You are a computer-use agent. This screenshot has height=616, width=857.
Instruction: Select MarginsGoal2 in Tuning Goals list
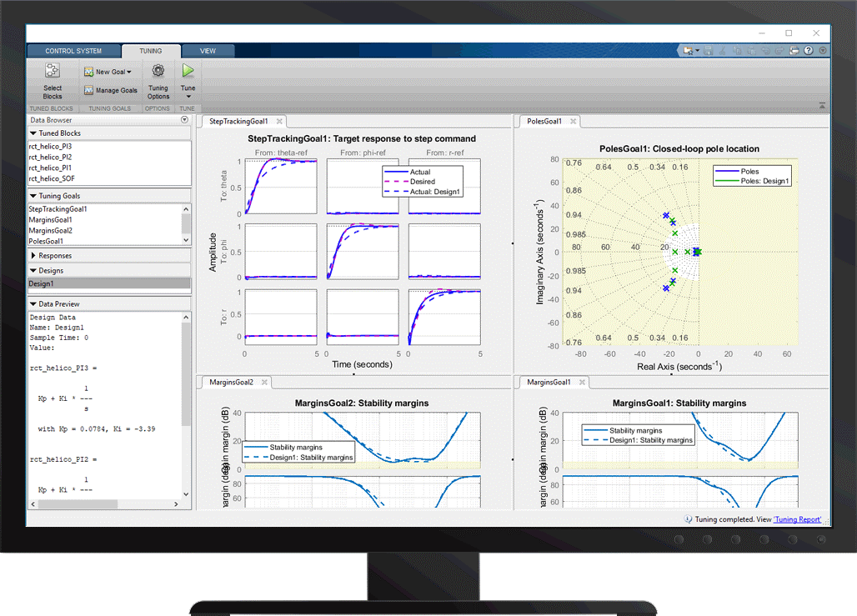(50, 230)
